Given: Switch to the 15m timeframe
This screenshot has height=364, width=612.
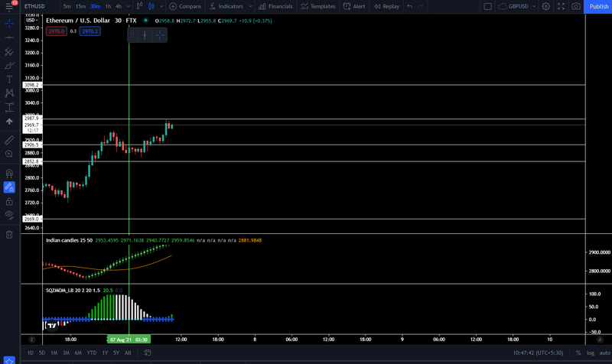Looking at the screenshot, I should click(x=80, y=6).
